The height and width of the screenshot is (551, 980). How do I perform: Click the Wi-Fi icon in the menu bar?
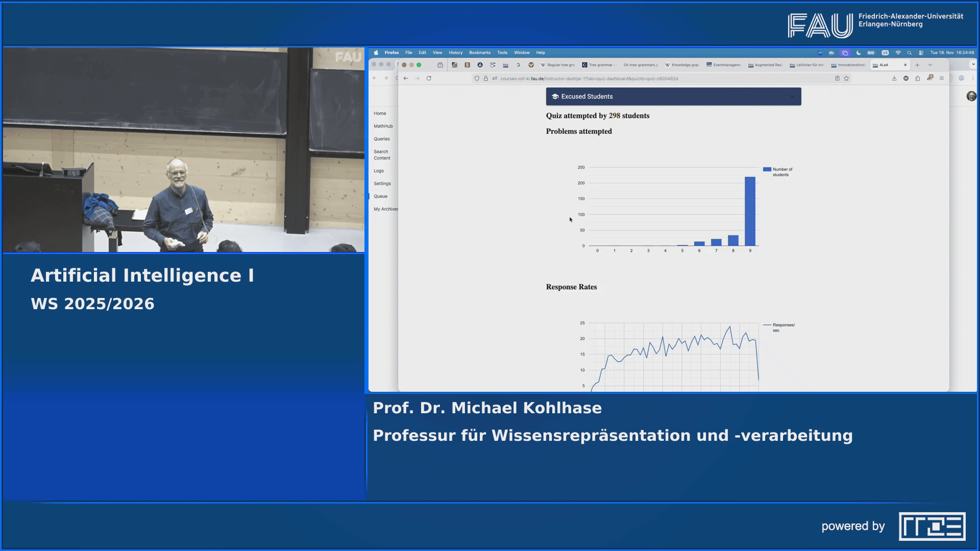pyautogui.click(x=898, y=53)
